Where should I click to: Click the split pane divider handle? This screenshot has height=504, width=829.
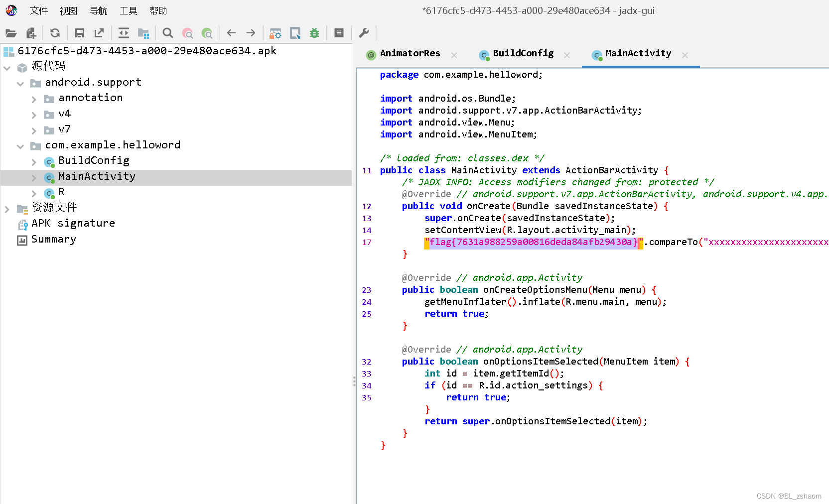pos(354,381)
